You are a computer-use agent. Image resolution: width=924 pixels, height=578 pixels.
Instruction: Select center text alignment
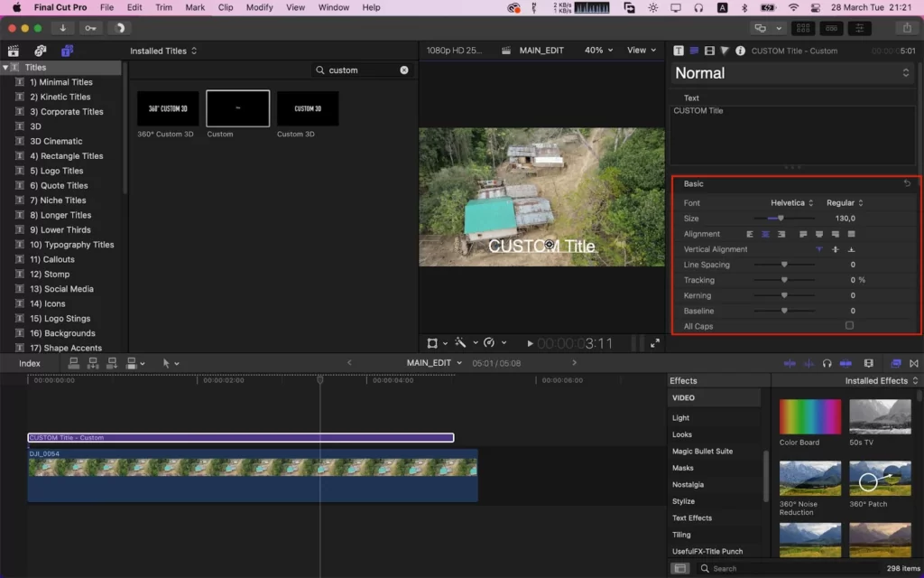coord(765,234)
